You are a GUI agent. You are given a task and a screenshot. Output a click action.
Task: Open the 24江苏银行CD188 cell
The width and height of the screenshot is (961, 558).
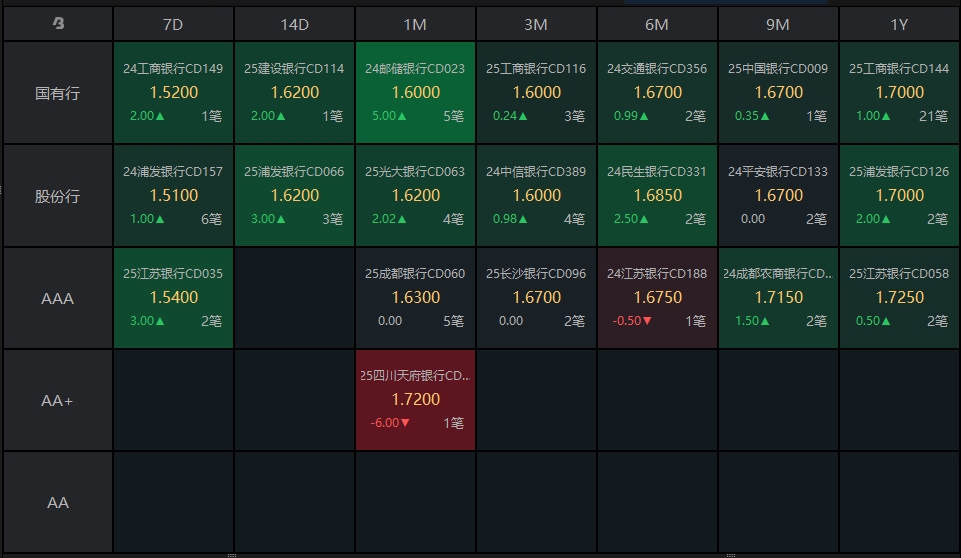(x=657, y=298)
